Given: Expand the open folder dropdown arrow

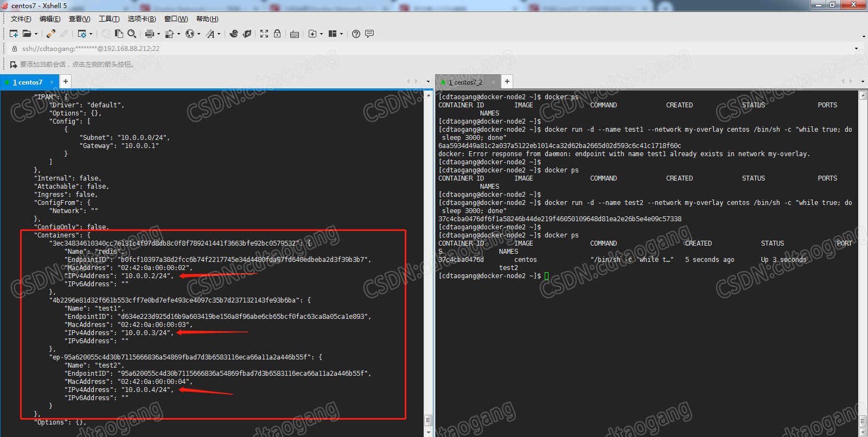Looking at the screenshot, I should point(36,34).
